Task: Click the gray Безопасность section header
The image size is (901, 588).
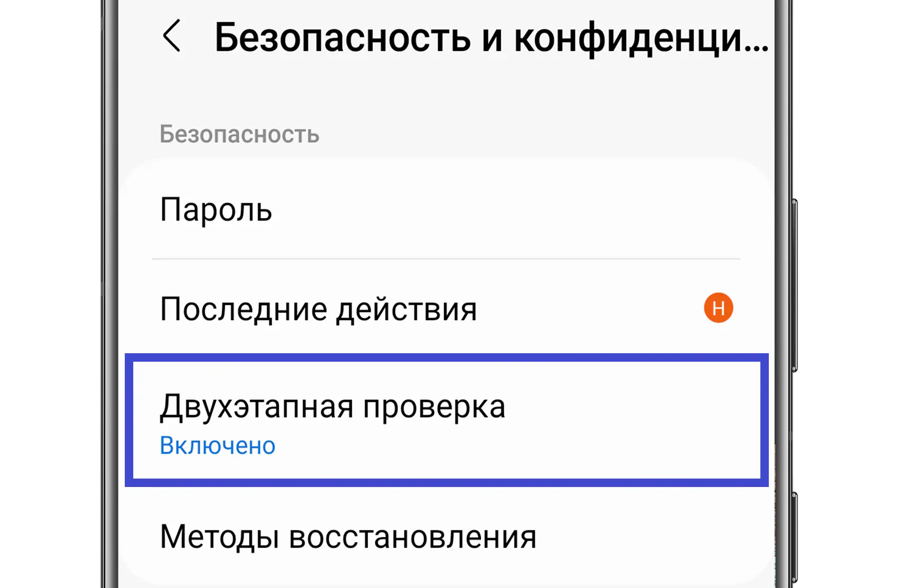Action: [240, 134]
